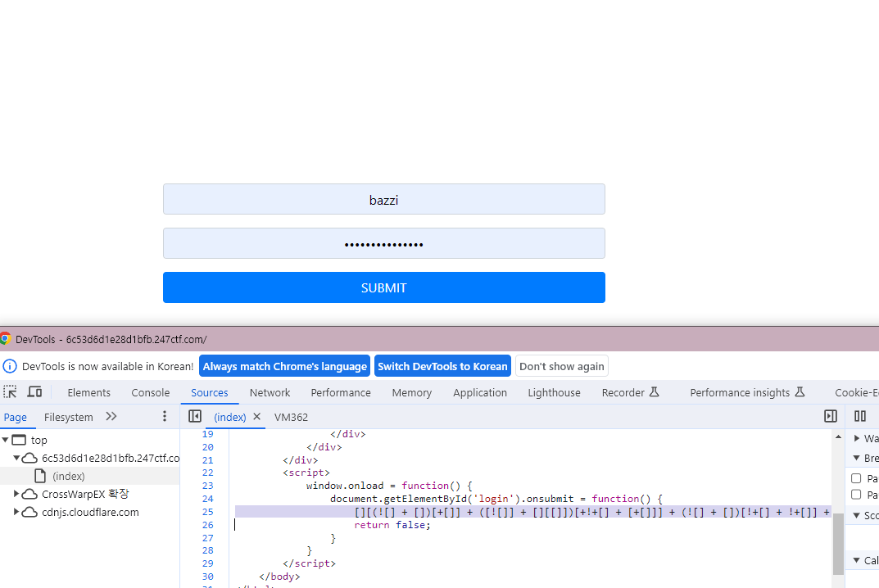Expand the cdnjs.cloudflare.com node

16,512
